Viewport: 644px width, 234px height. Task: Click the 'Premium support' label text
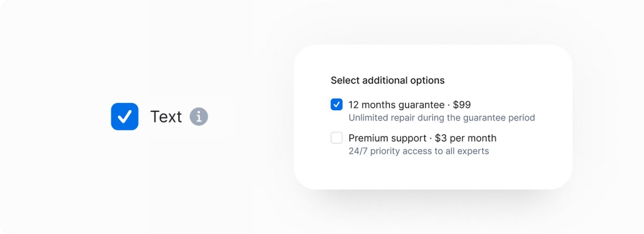point(388,138)
